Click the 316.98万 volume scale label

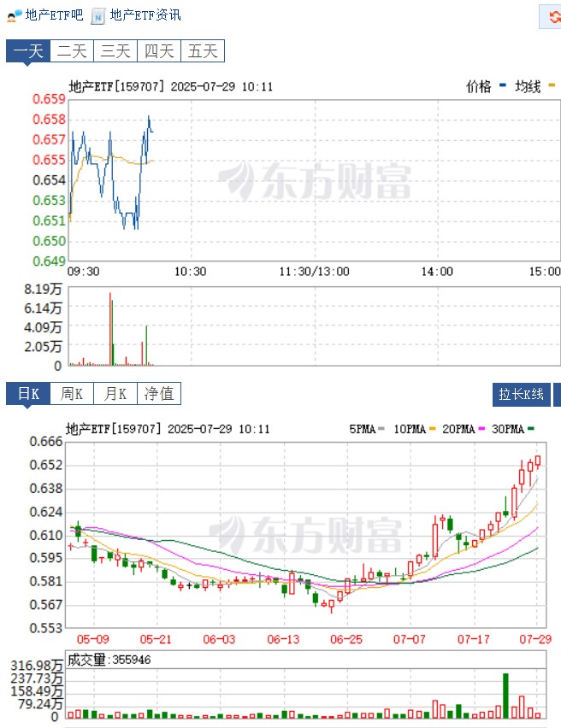pyautogui.click(x=37, y=666)
